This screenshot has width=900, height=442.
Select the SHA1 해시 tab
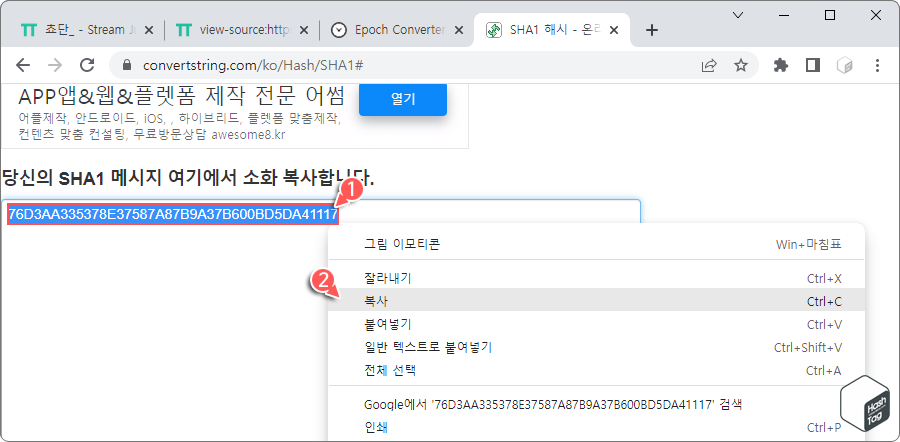[x=552, y=30]
